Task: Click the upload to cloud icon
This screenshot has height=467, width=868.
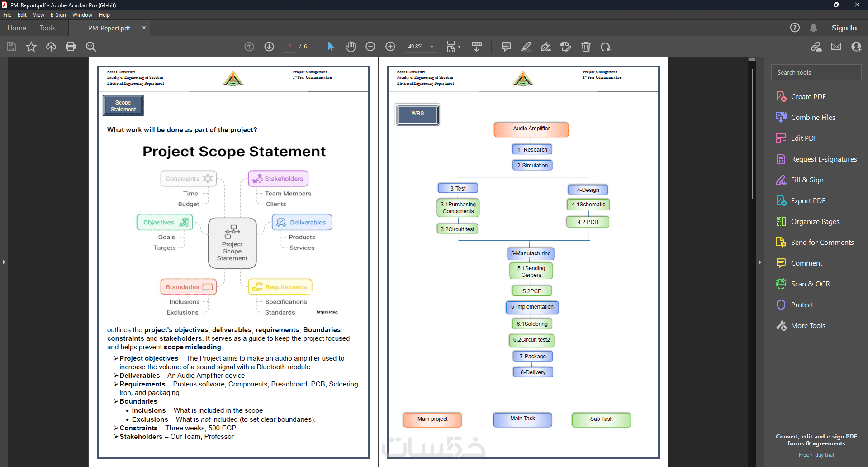Action: click(51, 47)
